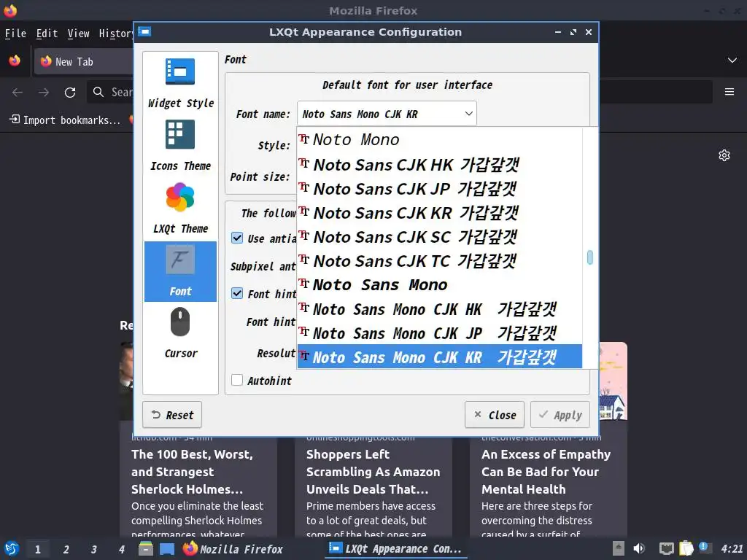
Task: Choose Noto Sans Mono font
Action: (x=439, y=285)
